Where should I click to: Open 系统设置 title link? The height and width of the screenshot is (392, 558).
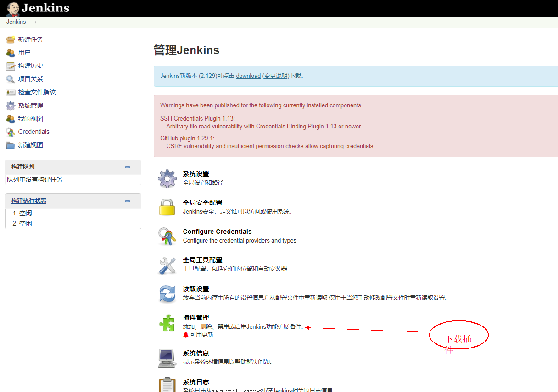click(196, 174)
